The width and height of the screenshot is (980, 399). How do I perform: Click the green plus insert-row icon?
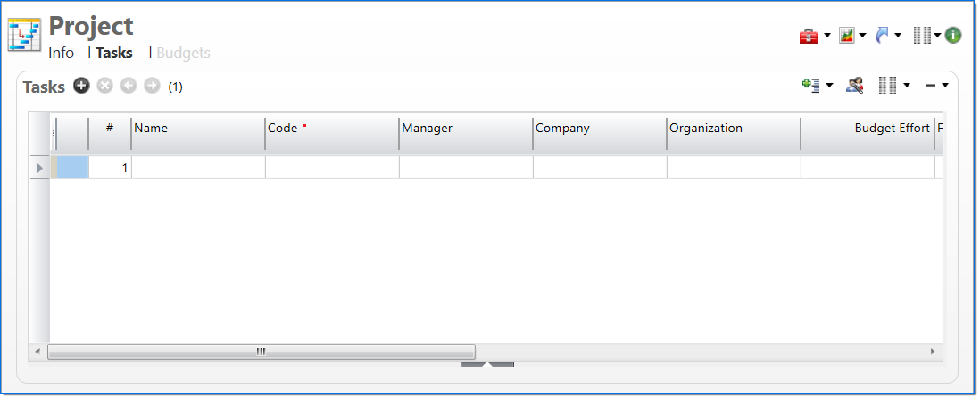[x=810, y=85]
